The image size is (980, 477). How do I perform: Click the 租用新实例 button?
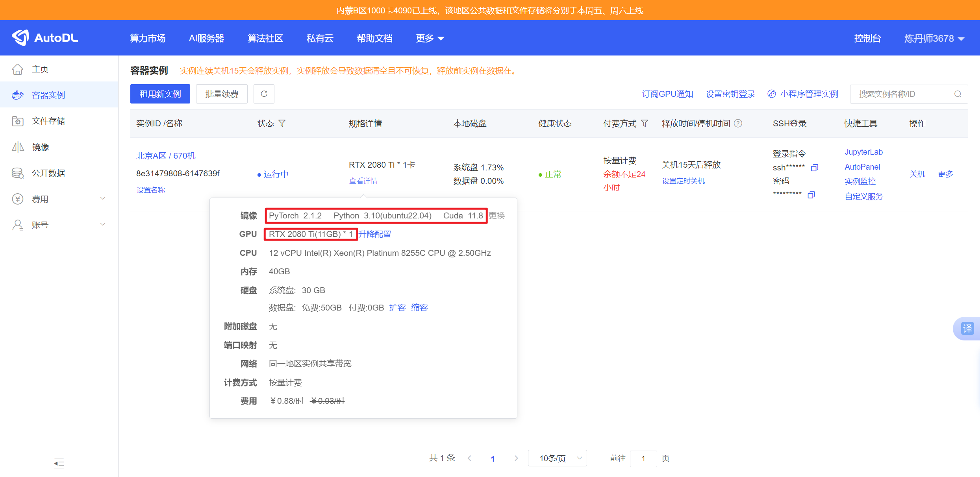(160, 94)
